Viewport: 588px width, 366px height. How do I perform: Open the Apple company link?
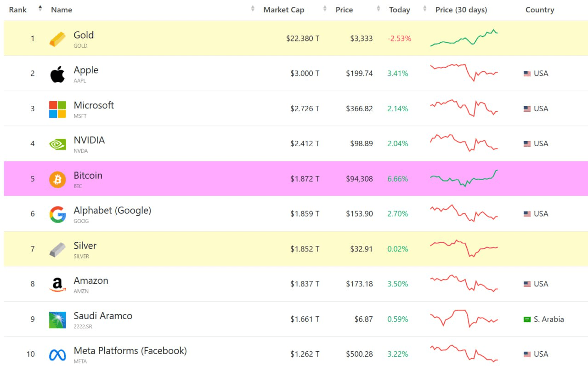coord(86,70)
